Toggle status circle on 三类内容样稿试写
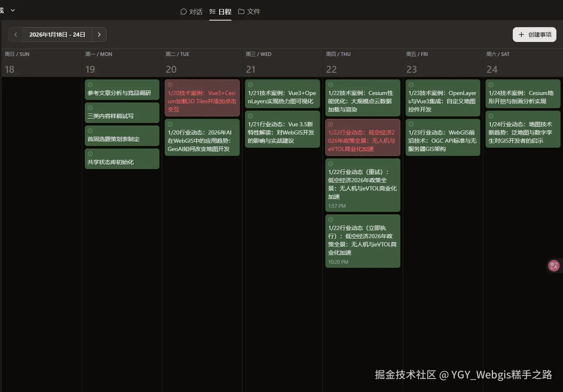Viewport: 563px width, 392px height. (x=90, y=108)
